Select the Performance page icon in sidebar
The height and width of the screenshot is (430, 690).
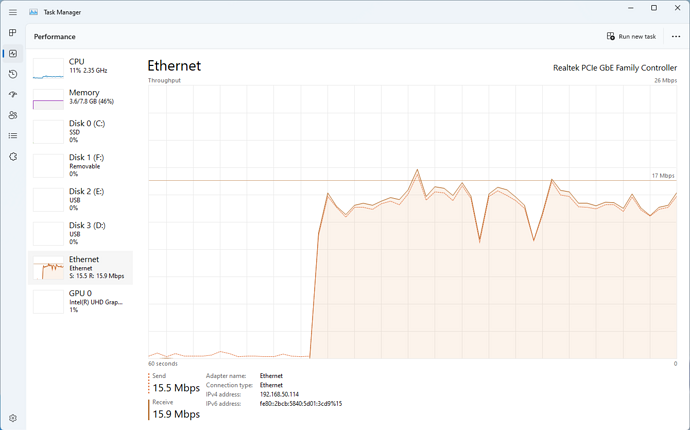(x=13, y=53)
